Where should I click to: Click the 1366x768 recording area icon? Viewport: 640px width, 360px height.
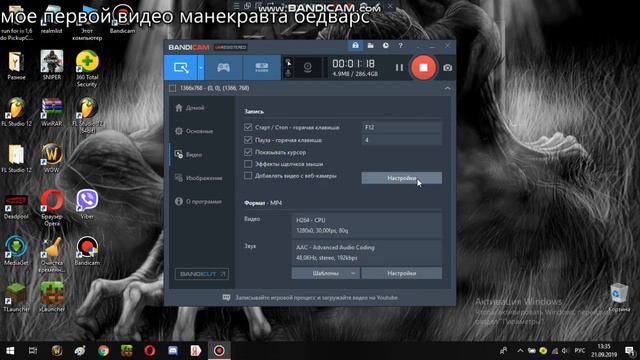pyautogui.click(x=173, y=88)
